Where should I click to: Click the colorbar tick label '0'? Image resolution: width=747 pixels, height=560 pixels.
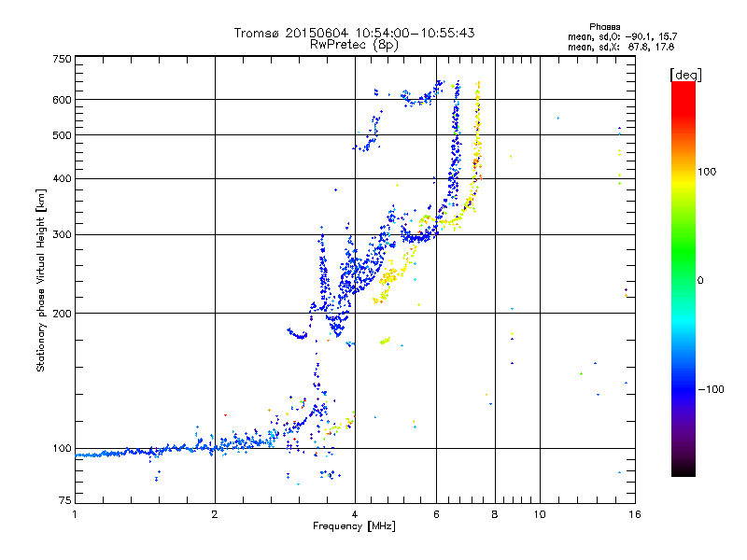coord(700,281)
